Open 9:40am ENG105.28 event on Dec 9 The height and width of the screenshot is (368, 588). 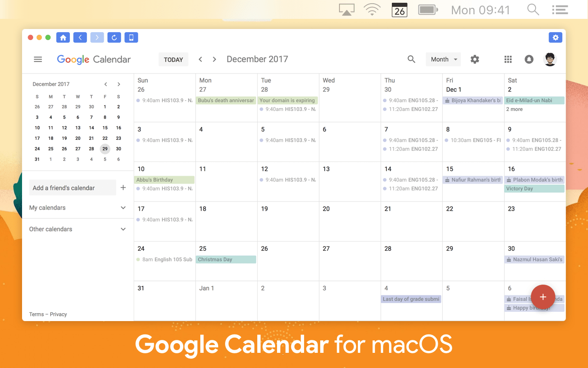tap(534, 140)
